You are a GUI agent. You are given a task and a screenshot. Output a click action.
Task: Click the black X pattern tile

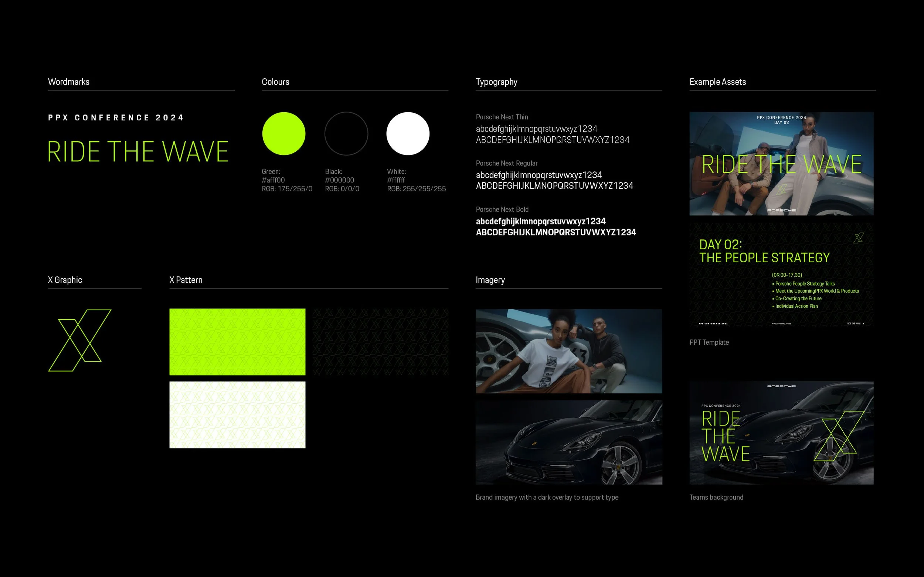click(380, 342)
